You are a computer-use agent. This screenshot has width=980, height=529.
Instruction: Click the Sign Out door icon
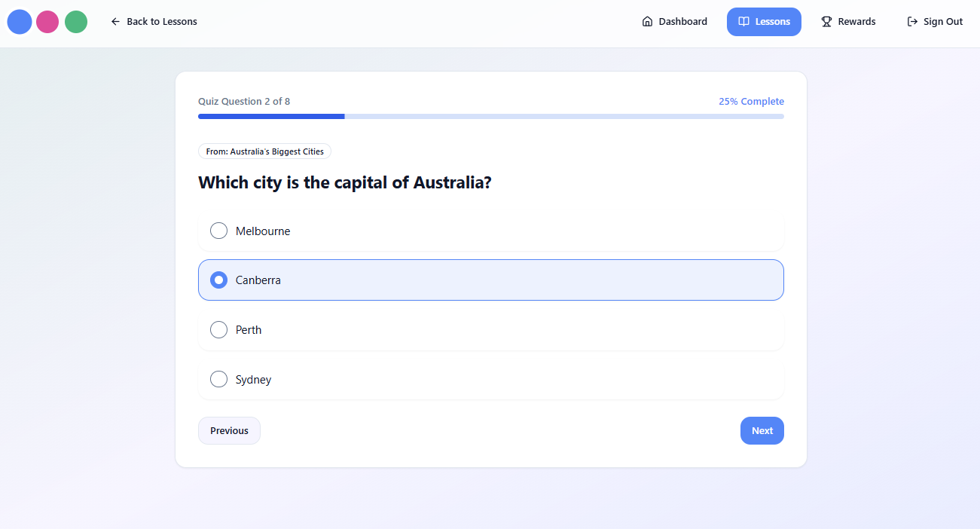(x=912, y=22)
